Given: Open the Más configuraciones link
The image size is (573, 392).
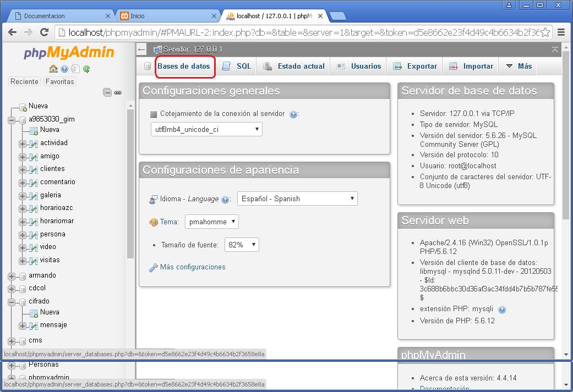Looking at the screenshot, I should click(193, 267).
